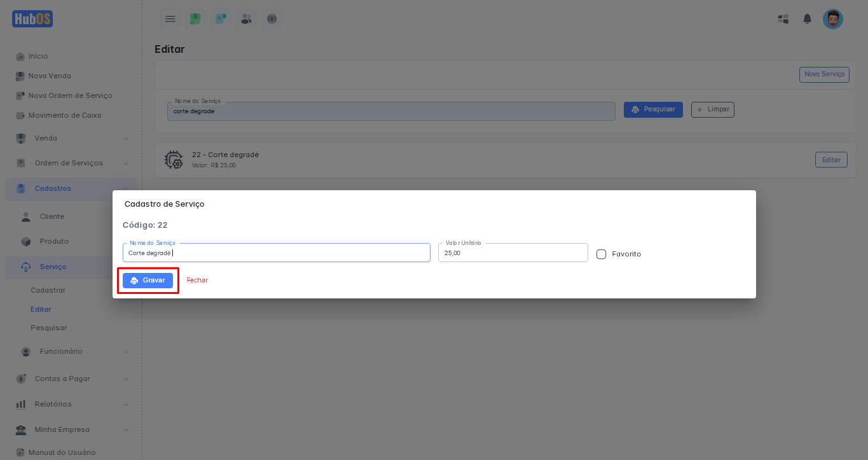The width and height of the screenshot is (868, 460).
Task: Click the Valor Unitário input field
Action: 513,253
